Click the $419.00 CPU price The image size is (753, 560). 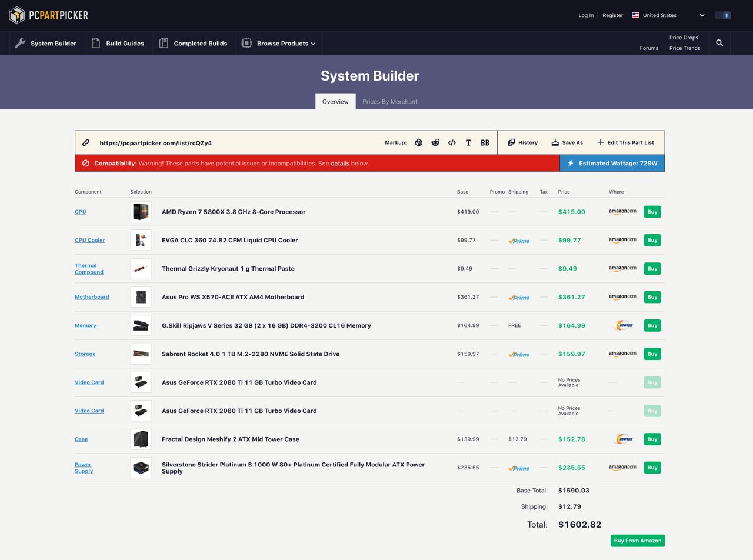pos(572,212)
